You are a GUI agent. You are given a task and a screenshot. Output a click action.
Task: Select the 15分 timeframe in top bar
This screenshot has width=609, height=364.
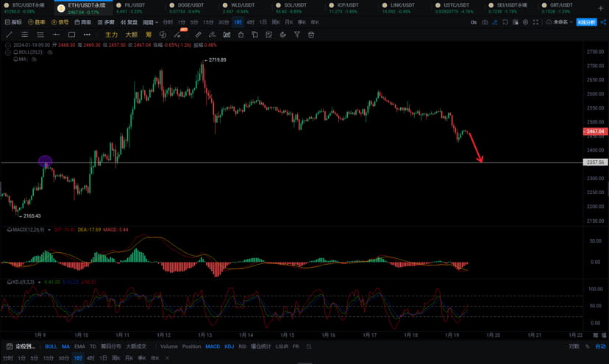(208, 23)
